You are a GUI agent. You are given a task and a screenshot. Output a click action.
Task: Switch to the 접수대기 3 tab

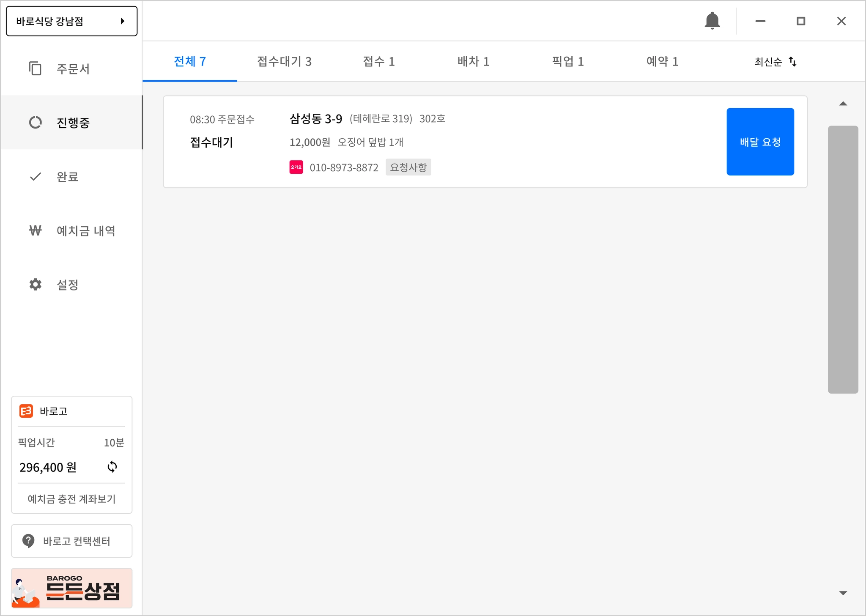click(284, 62)
